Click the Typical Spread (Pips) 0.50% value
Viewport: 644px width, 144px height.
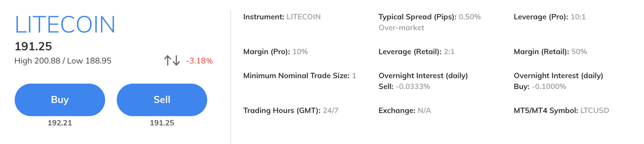(x=470, y=17)
